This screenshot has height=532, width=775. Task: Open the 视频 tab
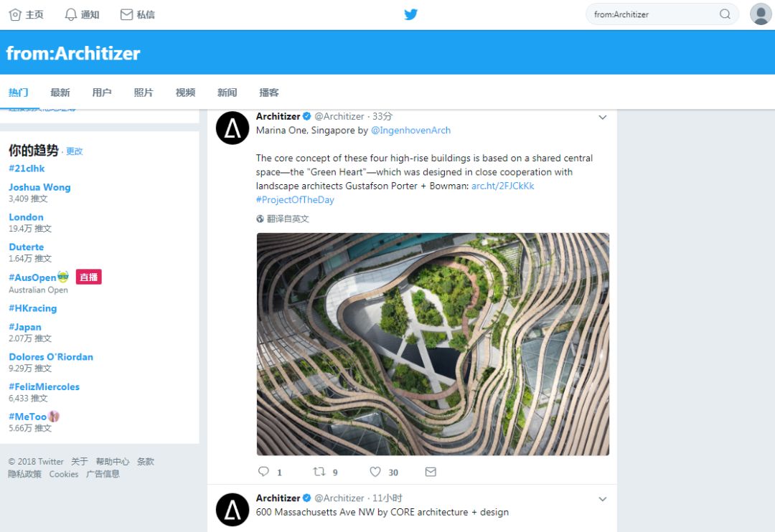tap(185, 92)
